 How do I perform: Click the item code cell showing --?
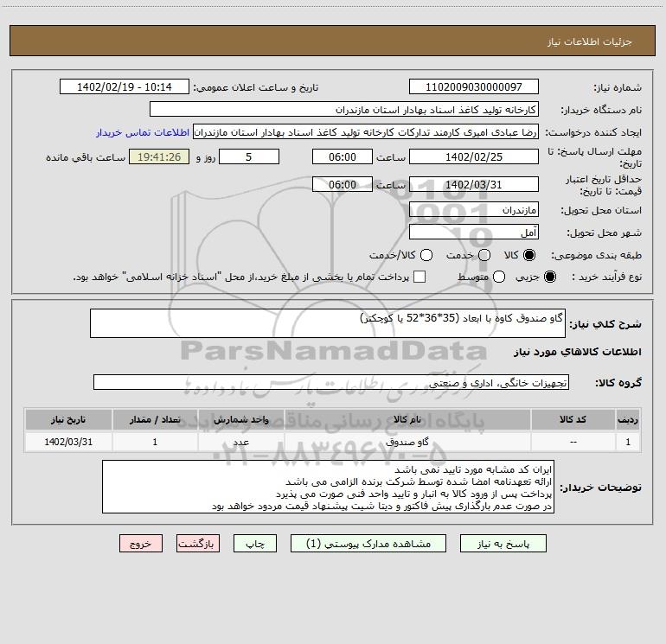pyautogui.click(x=573, y=442)
